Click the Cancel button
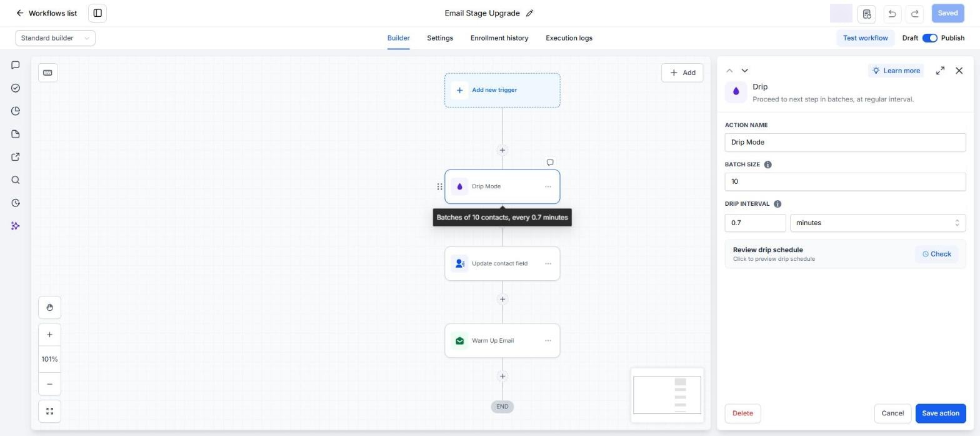 coord(892,413)
